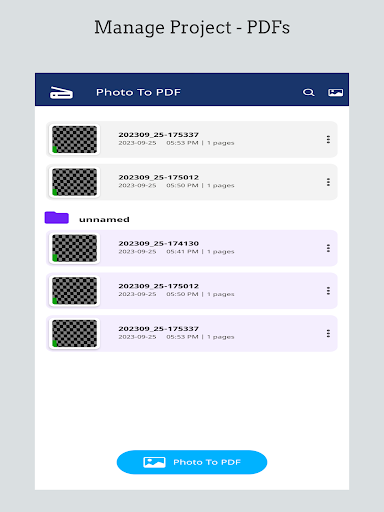The height and width of the screenshot is (512, 384).
Task: Click the scanner logo icon in header
Action: (x=61, y=93)
